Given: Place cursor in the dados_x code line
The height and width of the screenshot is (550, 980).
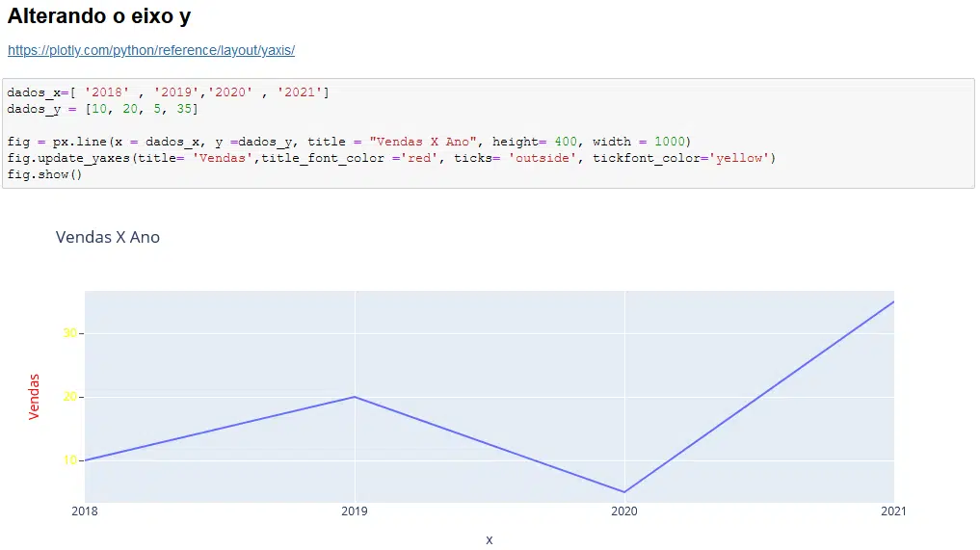Looking at the screenshot, I should [x=169, y=92].
